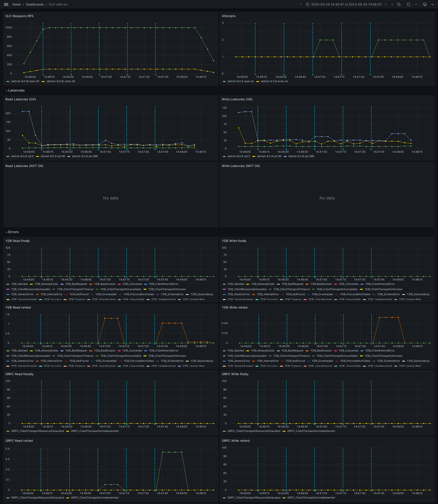438x504 pixels.
Task: Toggle GRPC_ClientTransportResourceExhausted in GRPC Write finally legend
Action: 254,431
